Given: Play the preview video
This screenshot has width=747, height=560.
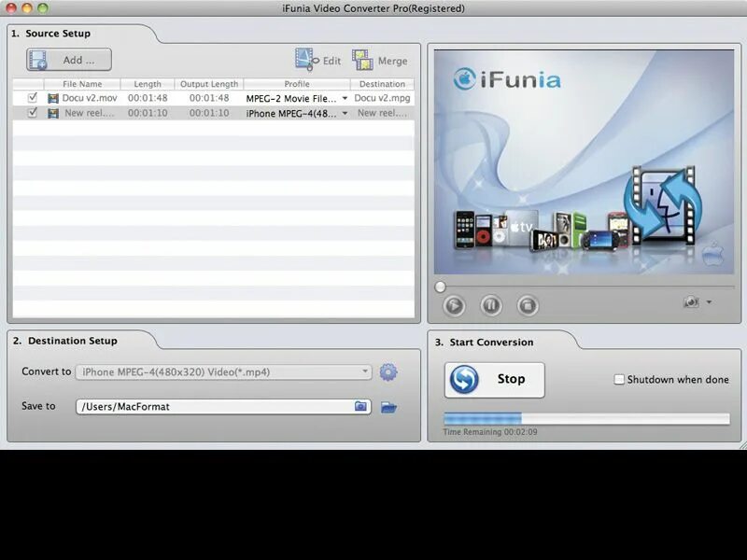Looking at the screenshot, I should coord(454,305).
